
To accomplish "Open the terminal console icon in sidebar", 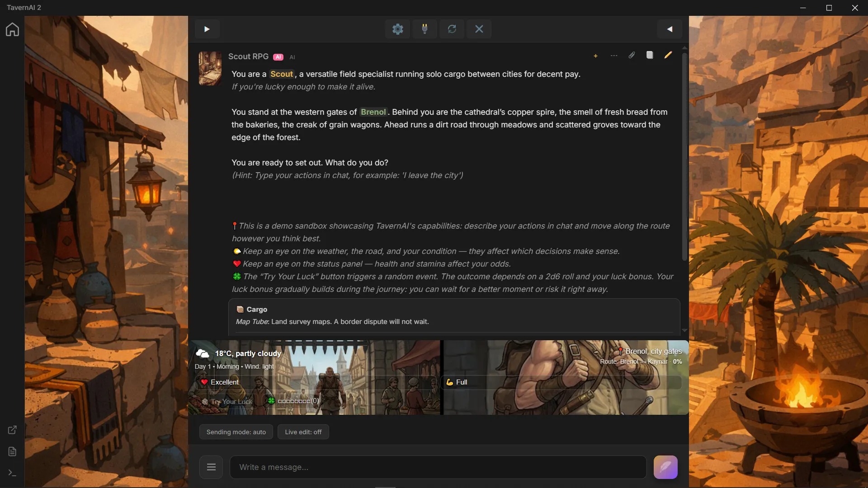I will tap(12, 473).
